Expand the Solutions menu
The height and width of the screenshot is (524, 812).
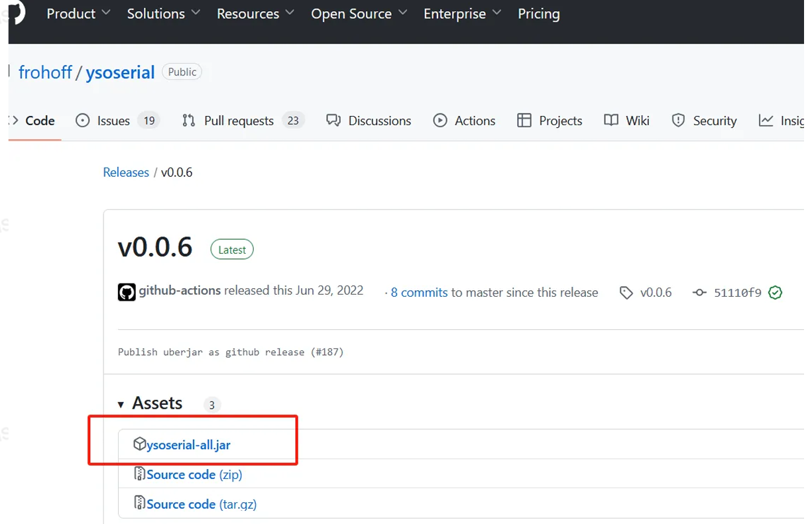164,14
